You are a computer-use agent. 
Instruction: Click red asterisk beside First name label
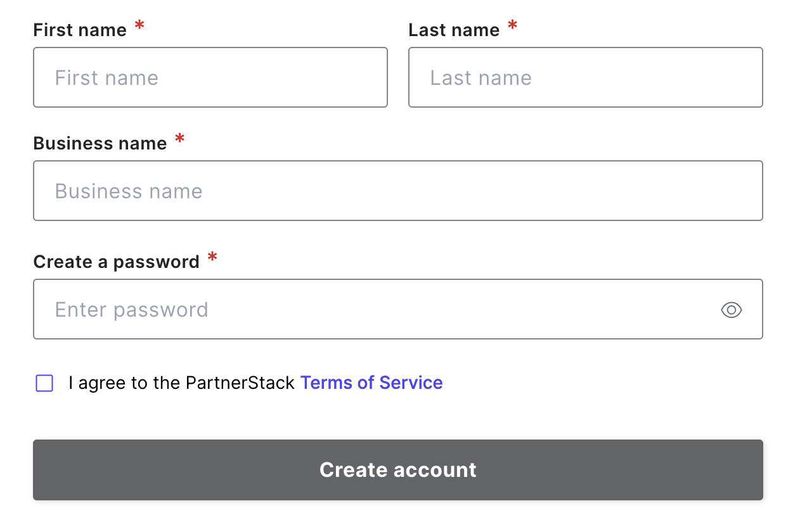pyautogui.click(x=139, y=27)
